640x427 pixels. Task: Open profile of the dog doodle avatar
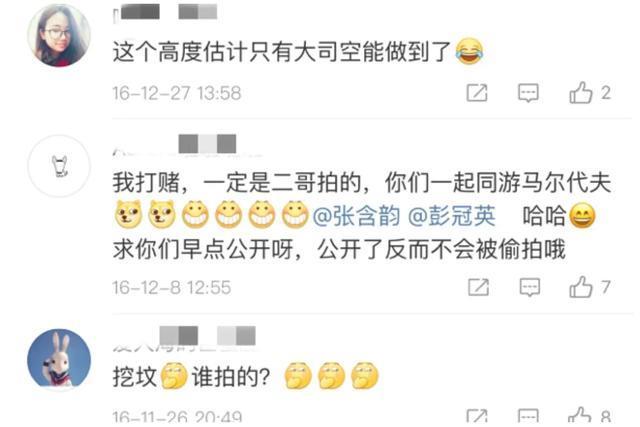click(59, 166)
